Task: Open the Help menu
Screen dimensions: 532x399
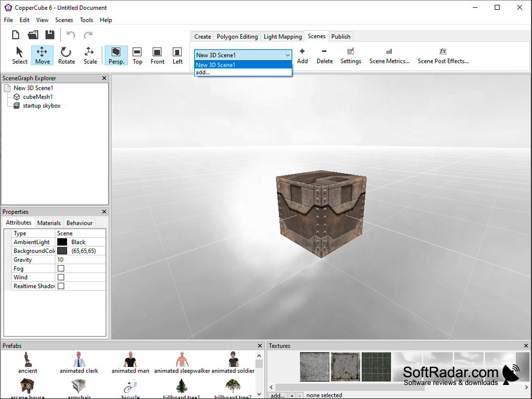Action: tap(105, 20)
